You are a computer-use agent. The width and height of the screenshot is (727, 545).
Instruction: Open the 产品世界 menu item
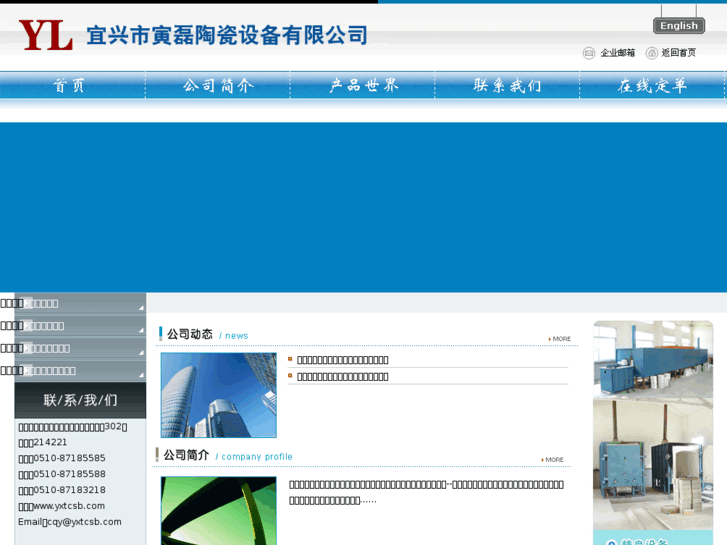coord(363,85)
